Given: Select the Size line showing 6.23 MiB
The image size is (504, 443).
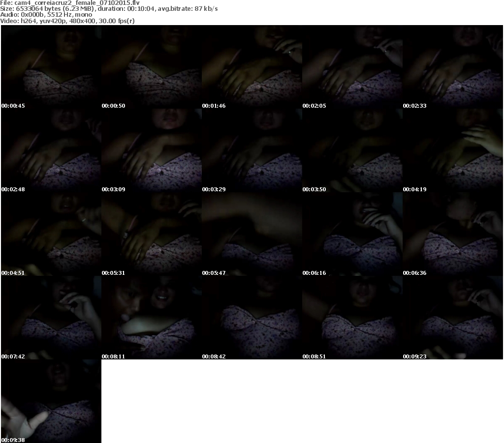Looking at the screenshot, I should click(x=109, y=9).
